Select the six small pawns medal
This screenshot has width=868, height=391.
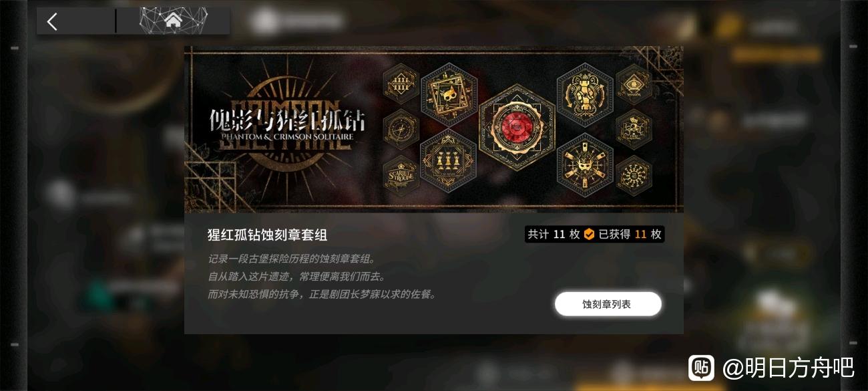pos(401,83)
